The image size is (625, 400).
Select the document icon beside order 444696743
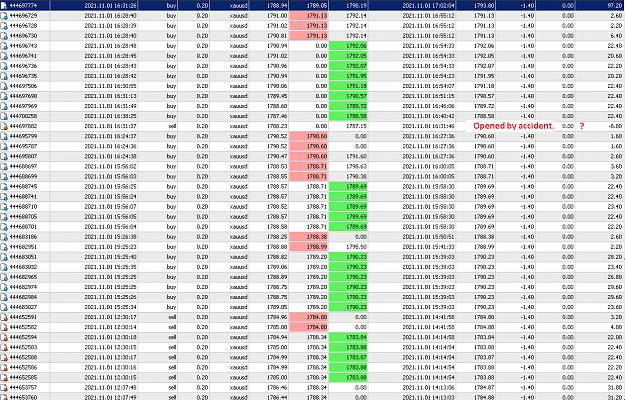click(x=4, y=46)
